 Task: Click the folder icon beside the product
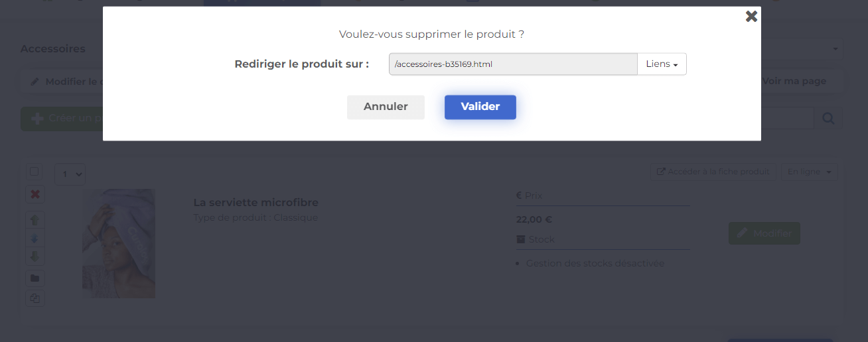pyautogui.click(x=35, y=278)
